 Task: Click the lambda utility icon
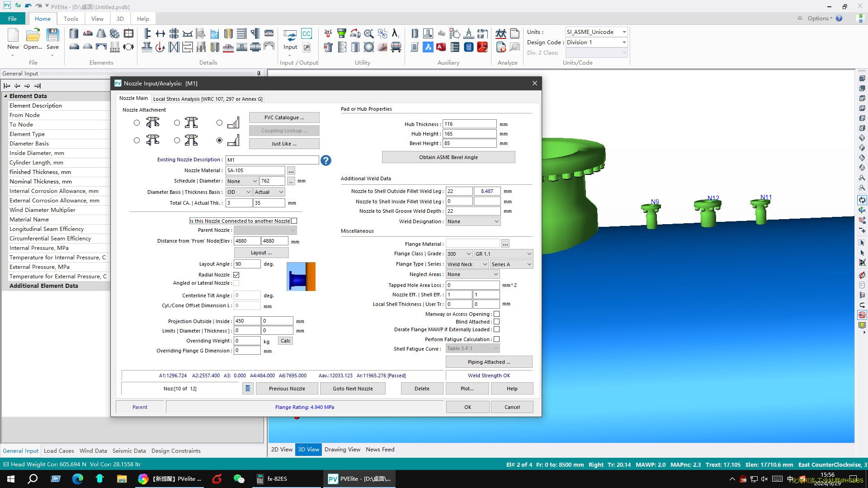click(396, 33)
